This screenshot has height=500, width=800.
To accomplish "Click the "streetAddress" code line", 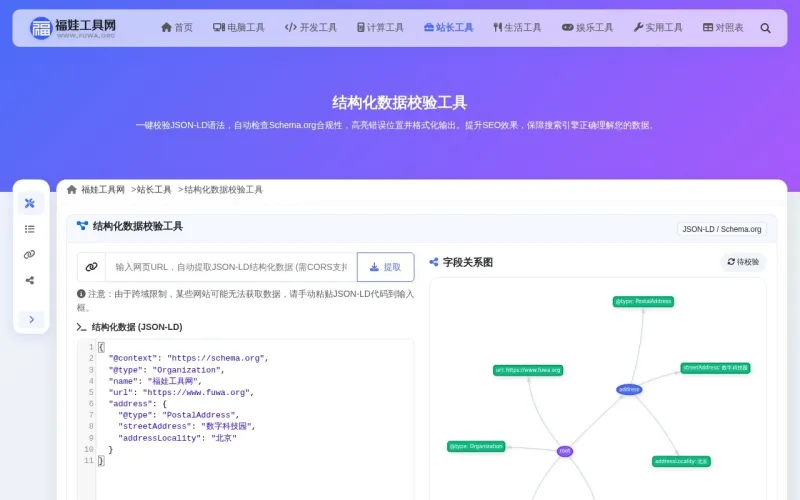I will 187,426.
